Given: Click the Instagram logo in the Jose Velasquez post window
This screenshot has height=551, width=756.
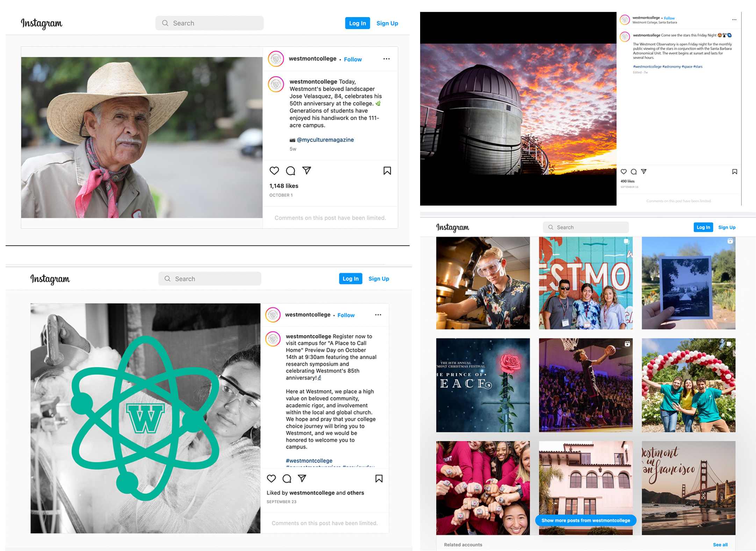Looking at the screenshot, I should coord(42,23).
